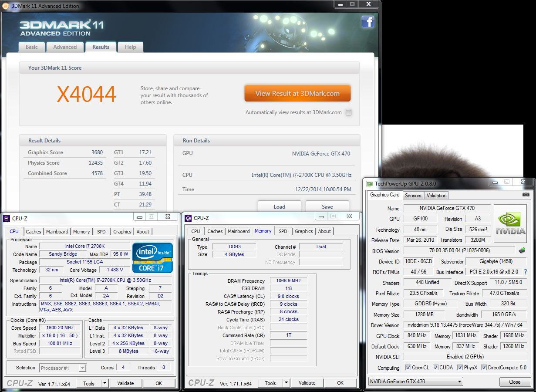Click the GPU-Z Name field value

click(x=447, y=208)
